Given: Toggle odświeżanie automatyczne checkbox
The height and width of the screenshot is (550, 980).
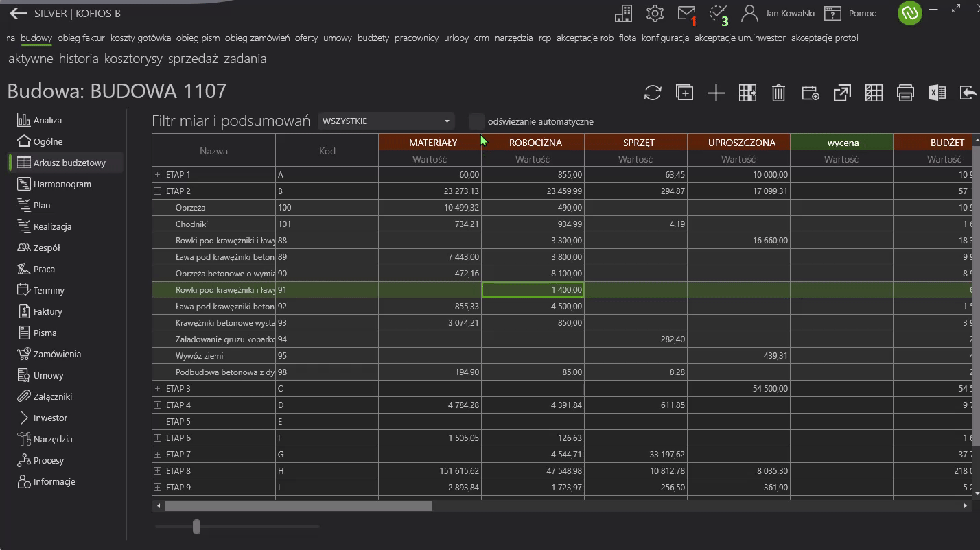Looking at the screenshot, I should 476,121.
